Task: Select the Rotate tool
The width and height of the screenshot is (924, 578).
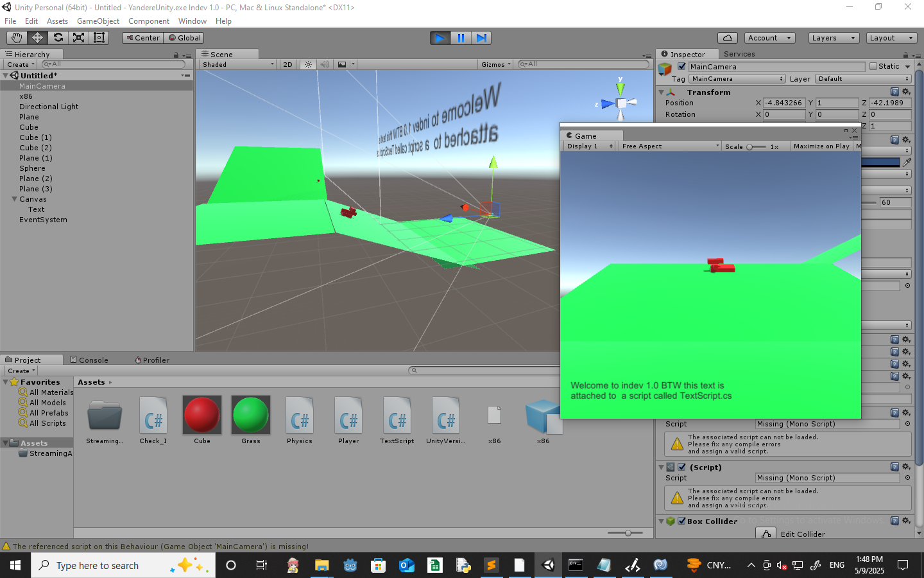Action: 58,38
